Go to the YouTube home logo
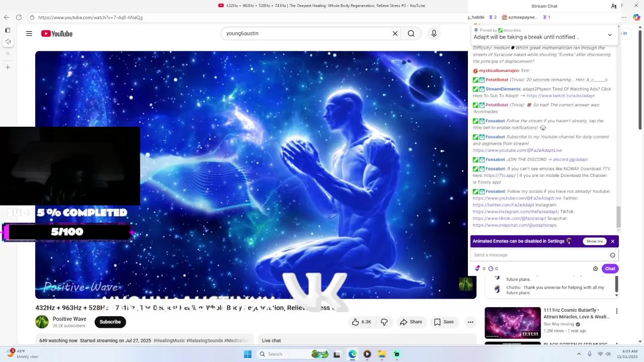Image resolution: width=644 pixels, height=362 pixels. pos(57,34)
